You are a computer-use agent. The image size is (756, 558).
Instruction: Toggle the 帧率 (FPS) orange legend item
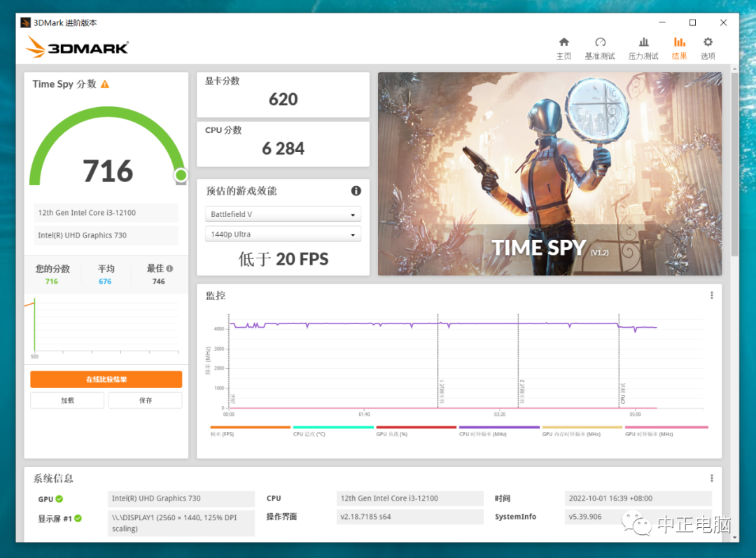pyautogui.click(x=250, y=431)
